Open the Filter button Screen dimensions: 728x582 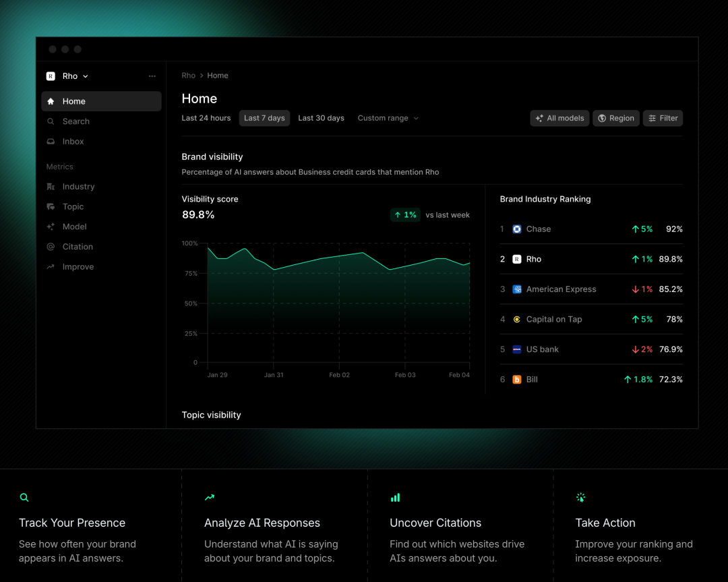[x=663, y=118]
